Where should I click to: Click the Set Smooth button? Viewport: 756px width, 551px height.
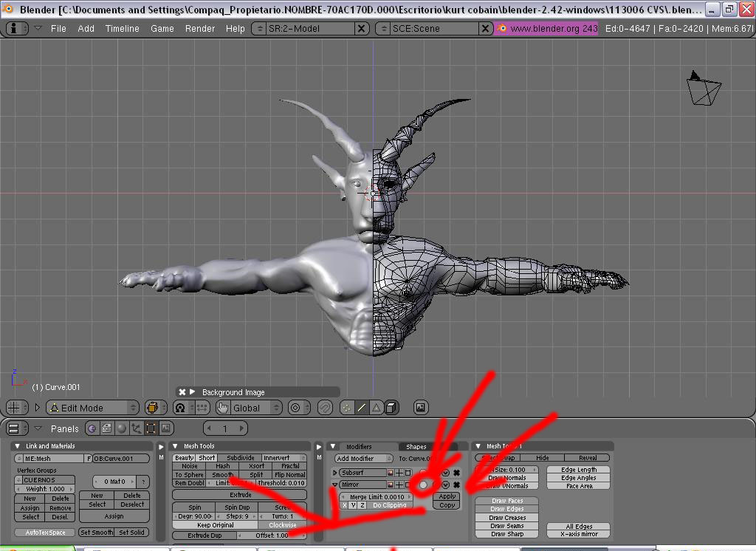97,533
